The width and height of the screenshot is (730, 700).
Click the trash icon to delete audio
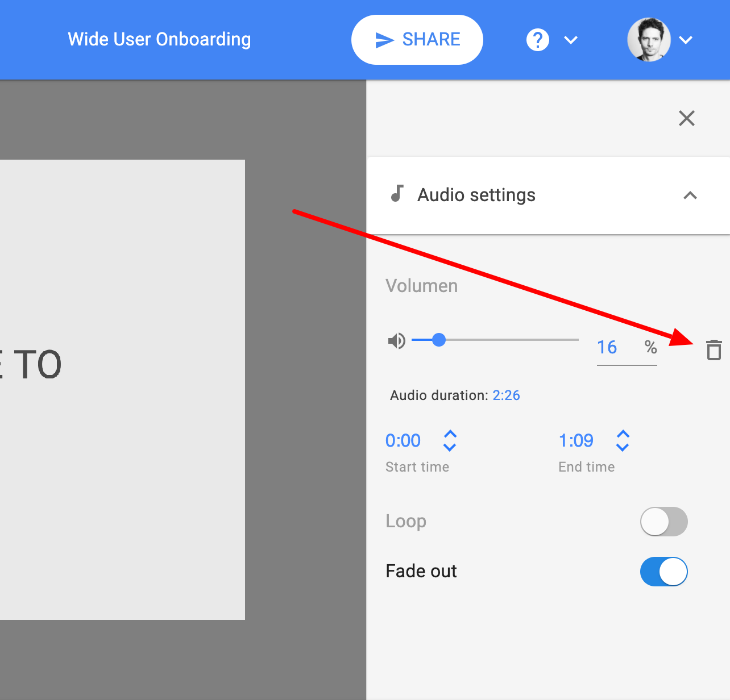pos(714,349)
